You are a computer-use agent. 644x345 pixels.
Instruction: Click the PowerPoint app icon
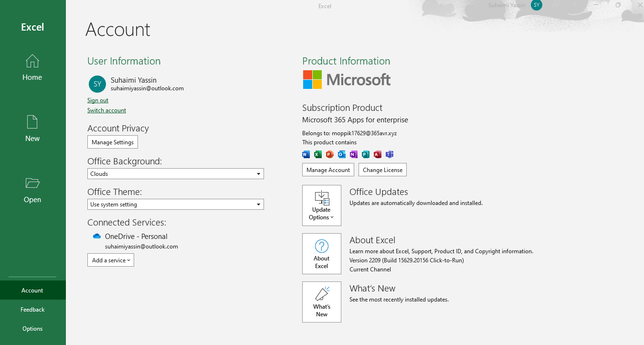pyautogui.click(x=330, y=154)
